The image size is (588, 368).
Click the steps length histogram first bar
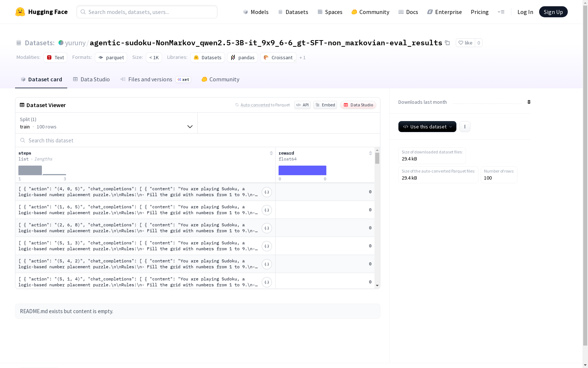30,170
